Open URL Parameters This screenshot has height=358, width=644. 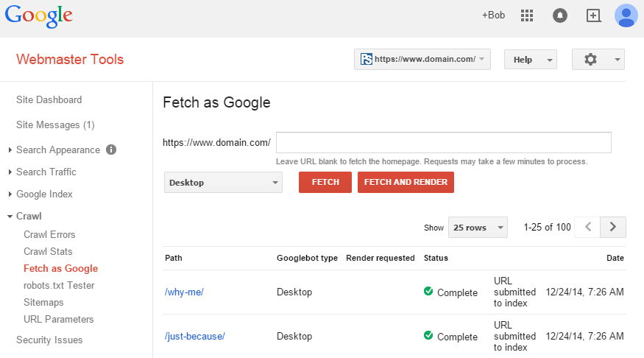[59, 320]
